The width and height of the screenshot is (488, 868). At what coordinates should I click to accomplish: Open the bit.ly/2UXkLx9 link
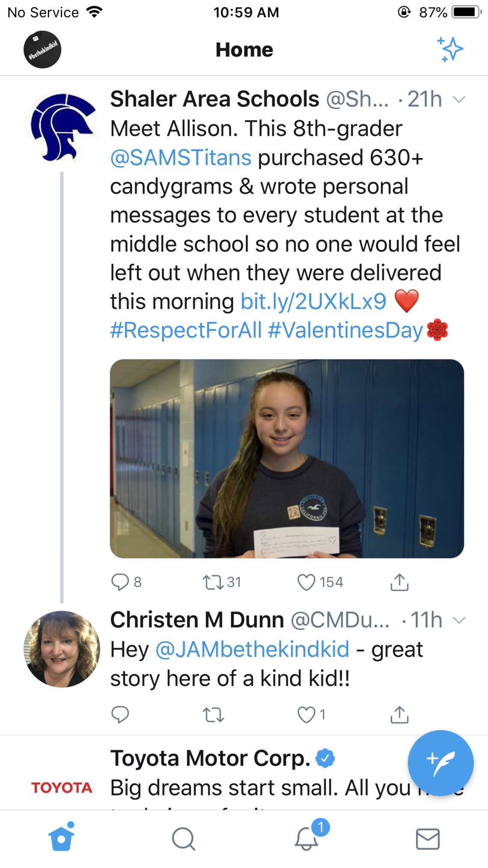[313, 301]
